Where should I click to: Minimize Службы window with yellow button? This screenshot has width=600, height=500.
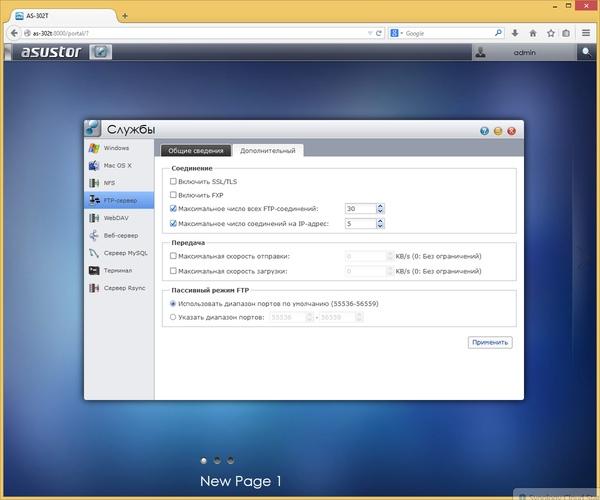click(498, 131)
